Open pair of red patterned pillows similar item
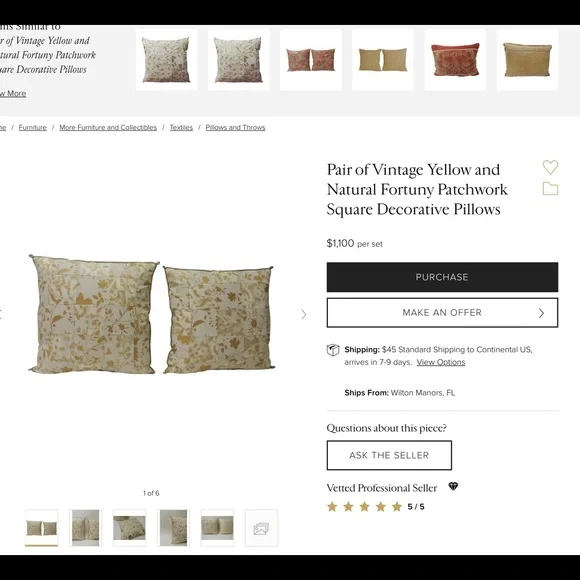 pyautogui.click(x=311, y=60)
